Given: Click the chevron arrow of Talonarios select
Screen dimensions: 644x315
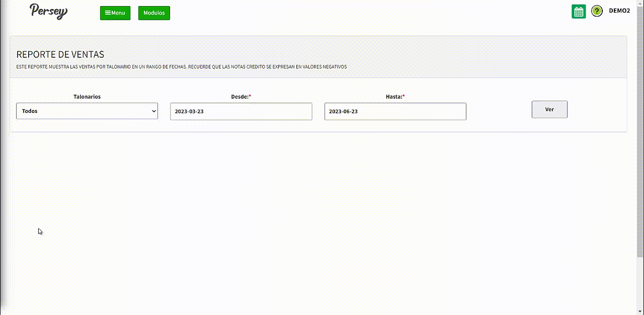Looking at the screenshot, I should (x=154, y=111).
